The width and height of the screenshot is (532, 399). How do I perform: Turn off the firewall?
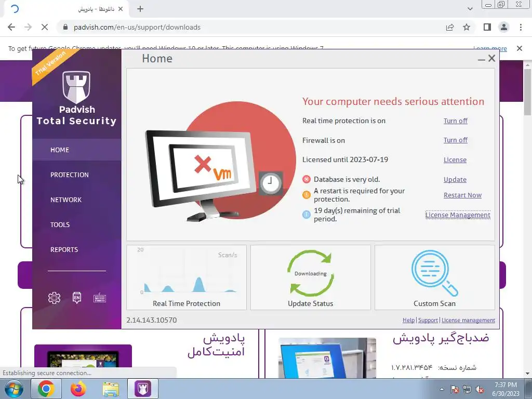[x=455, y=140]
